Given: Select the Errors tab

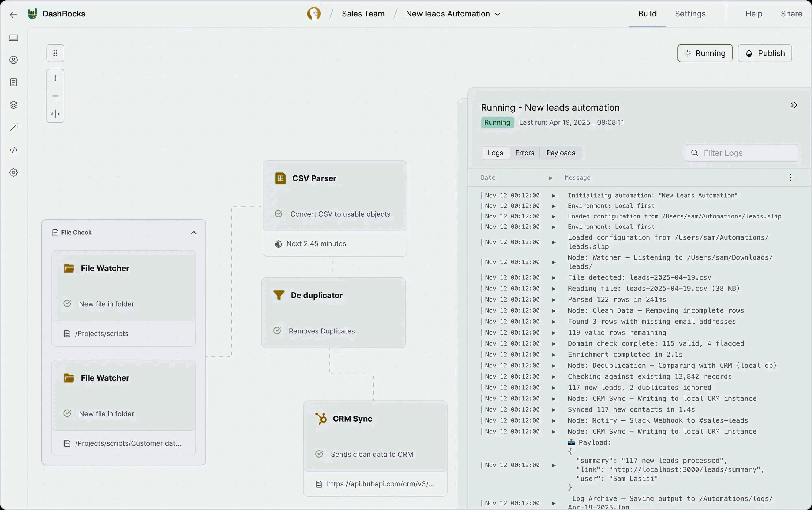Looking at the screenshot, I should coord(525,153).
